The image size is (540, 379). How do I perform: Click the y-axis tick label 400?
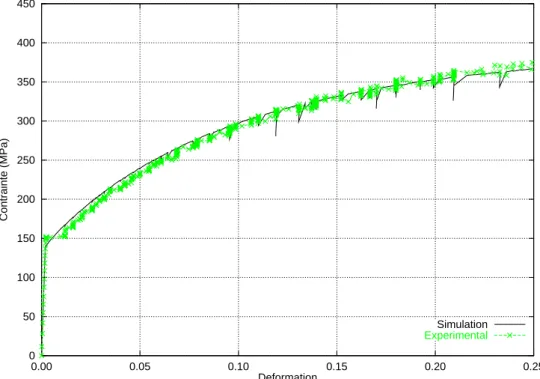[x=26, y=43]
